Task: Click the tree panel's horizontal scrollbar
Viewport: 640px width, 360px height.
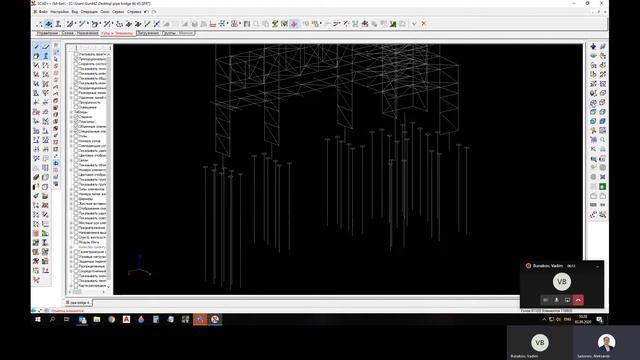Action: tap(88, 292)
